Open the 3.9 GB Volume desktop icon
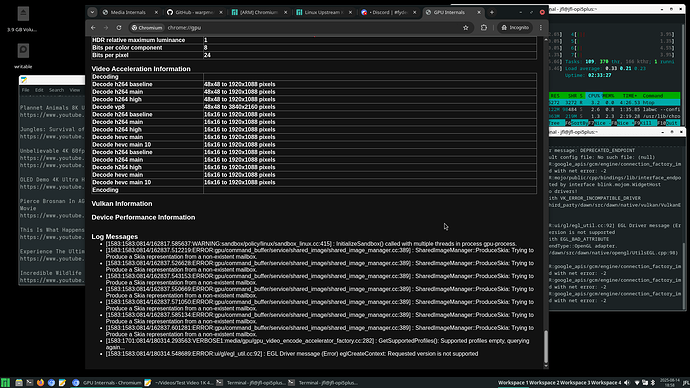 pos(23,19)
